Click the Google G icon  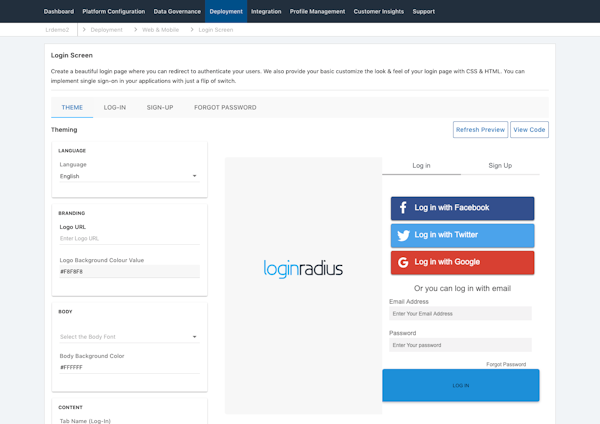(x=403, y=263)
